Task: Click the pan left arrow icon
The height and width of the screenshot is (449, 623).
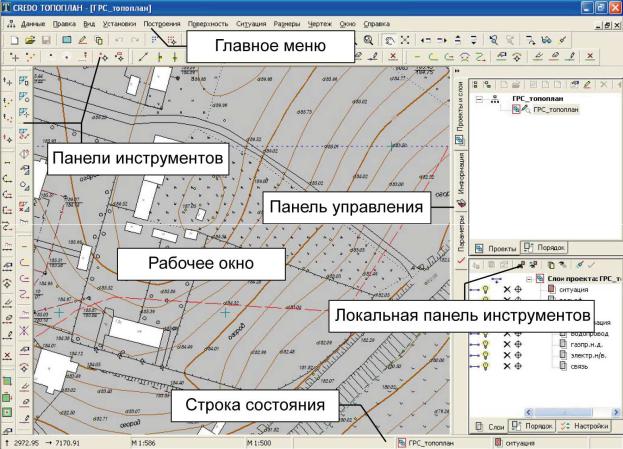Action: pos(426,40)
